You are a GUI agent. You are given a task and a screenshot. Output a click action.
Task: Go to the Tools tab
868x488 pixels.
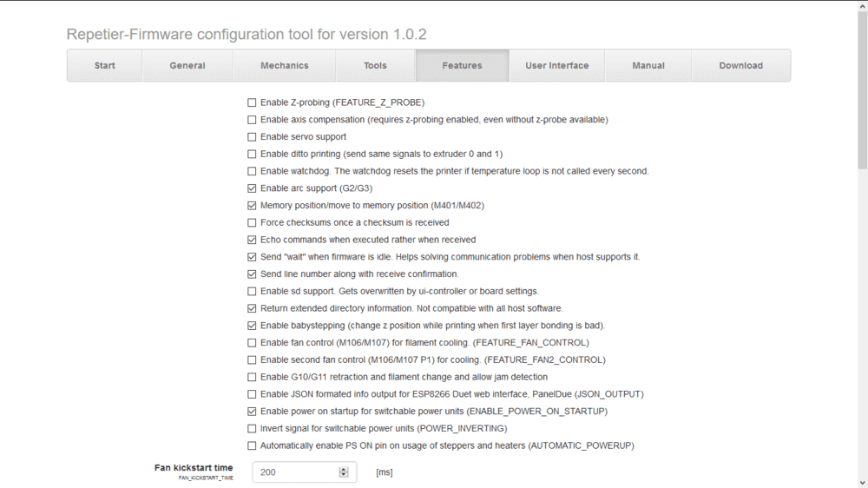375,66
